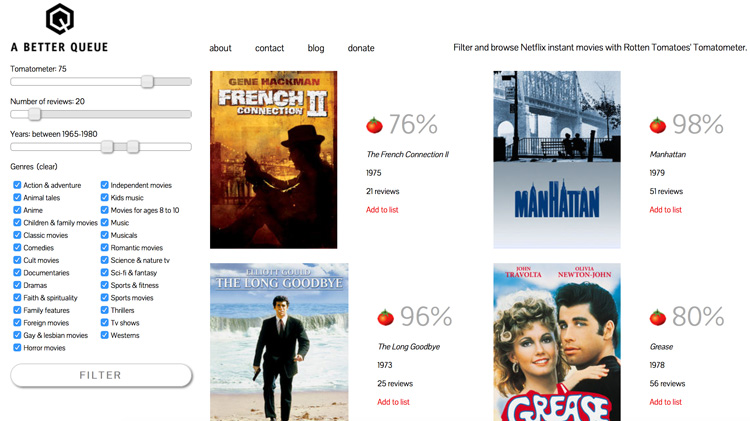Viewport: 750px width, 421px height.
Task: Uncheck the Action & adventure genre
Action: pos(17,185)
